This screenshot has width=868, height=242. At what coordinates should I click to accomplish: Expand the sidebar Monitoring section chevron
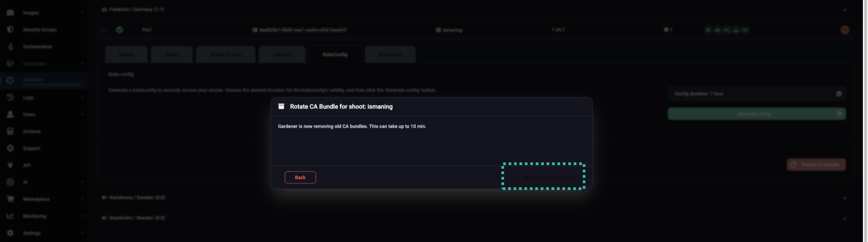(x=82, y=216)
